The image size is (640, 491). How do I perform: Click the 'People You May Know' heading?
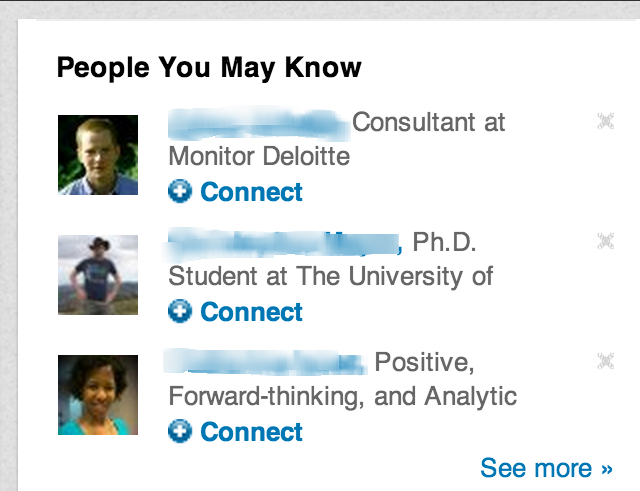(209, 68)
